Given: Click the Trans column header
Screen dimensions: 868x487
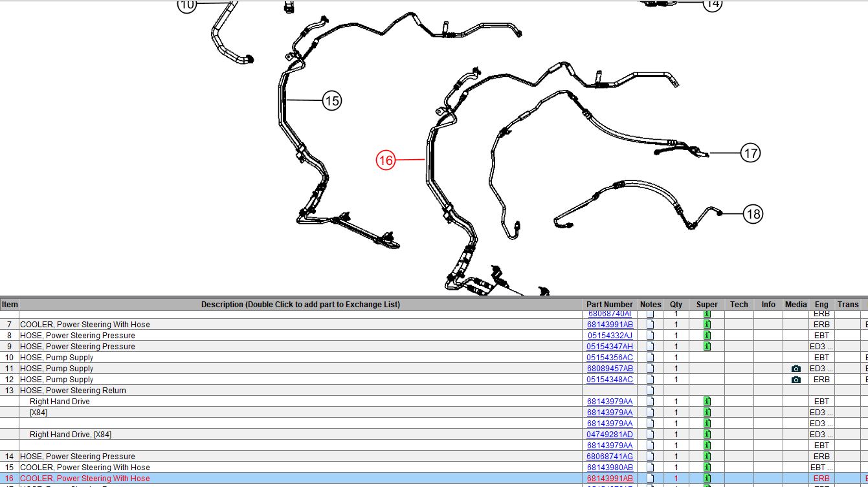Looking at the screenshot, I should click(x=848, y=305).
